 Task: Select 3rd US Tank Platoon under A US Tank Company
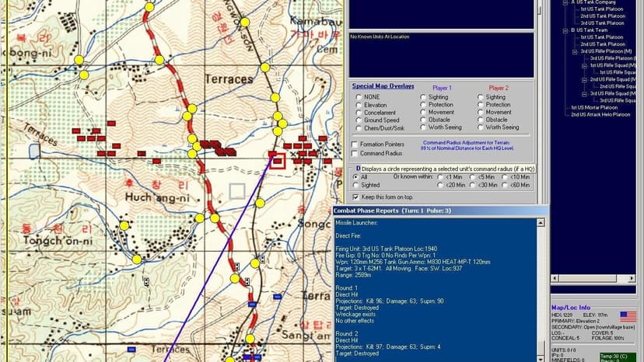click(602, 23)
